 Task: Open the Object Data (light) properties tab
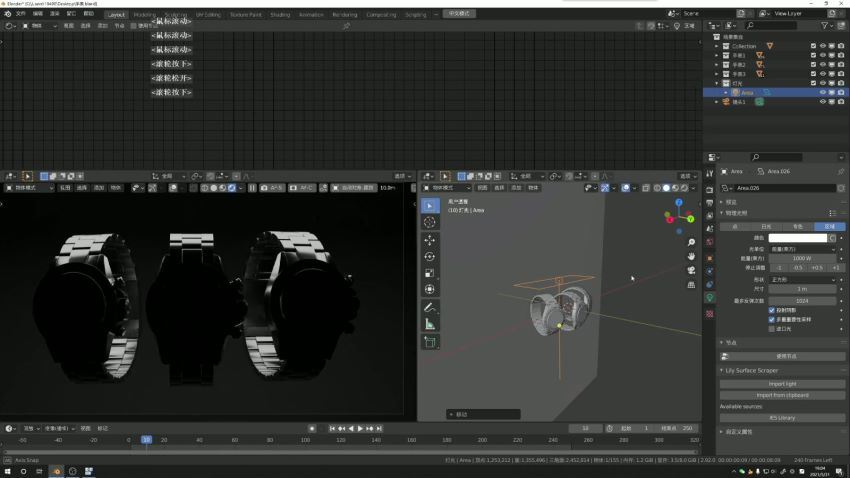tap(710, 297)
